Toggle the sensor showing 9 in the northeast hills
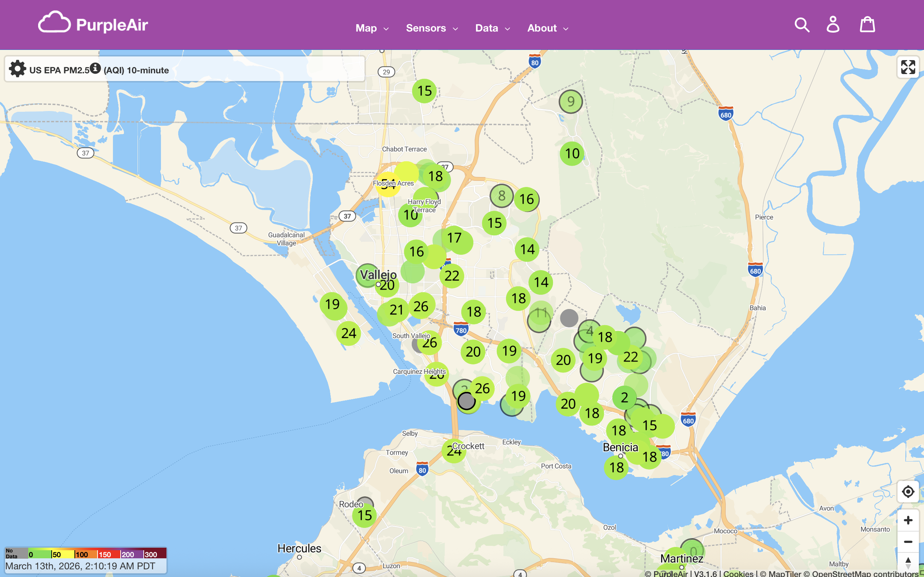 point(570,102)
